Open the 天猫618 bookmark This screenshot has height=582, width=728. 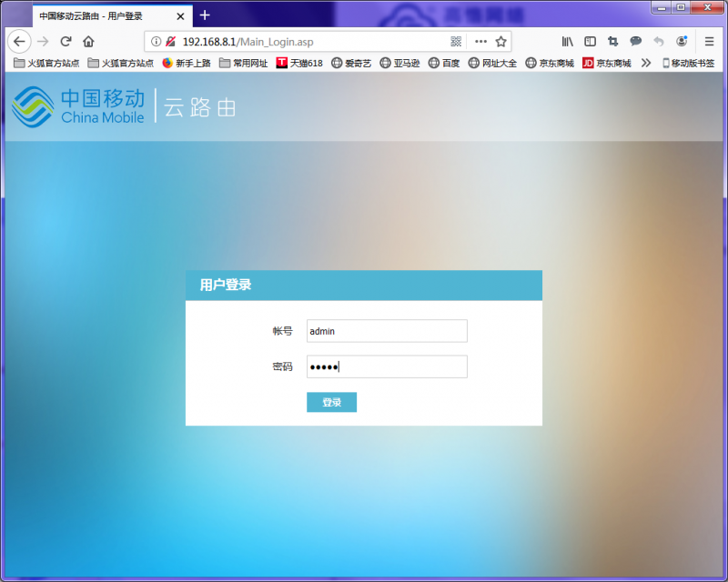click(x=299, y=63)
